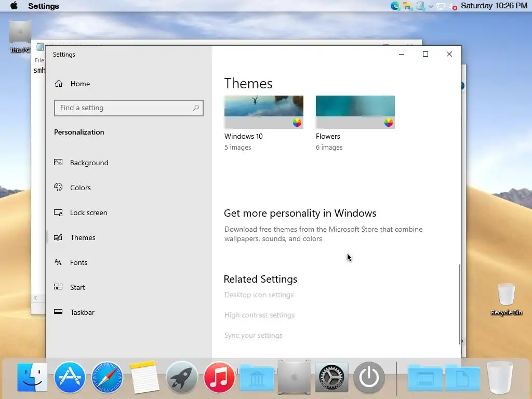Open This PC desktop icon
The height and width of the screenshot is (399, 532).
20,37
